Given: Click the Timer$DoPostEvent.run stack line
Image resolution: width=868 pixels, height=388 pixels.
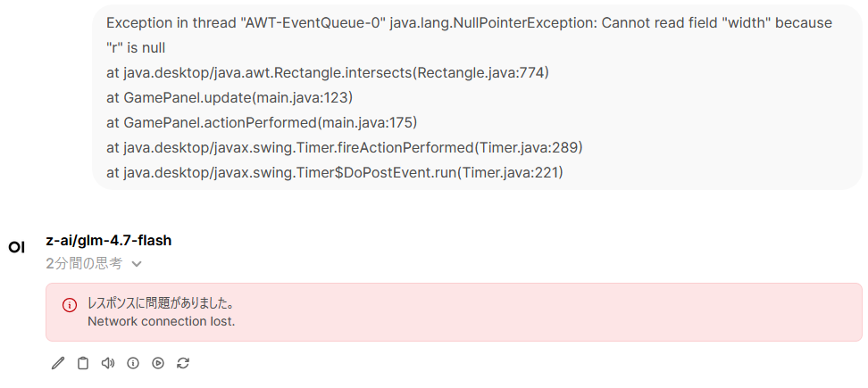Looking at the screenshot, I should click(335, 172).
